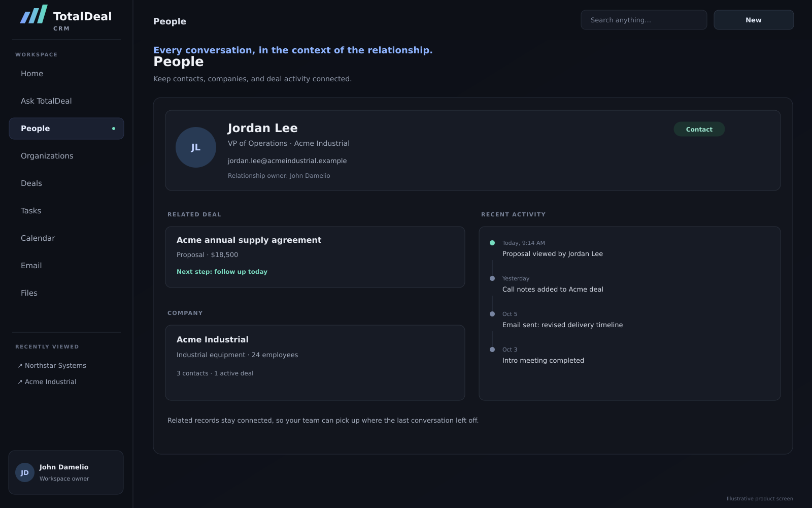Click the 'Today, 9:14 AM' timestamp
This screenshot has height=508, width=812.
524,243
